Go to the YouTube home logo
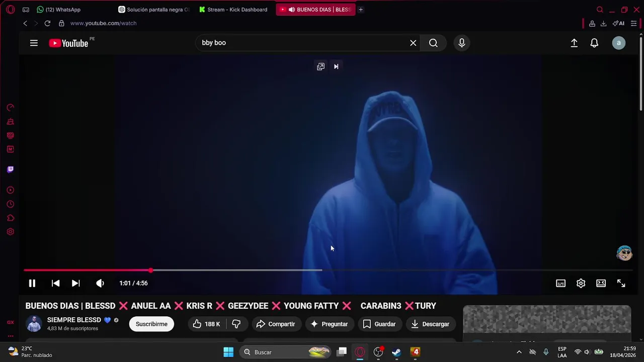 68,43
